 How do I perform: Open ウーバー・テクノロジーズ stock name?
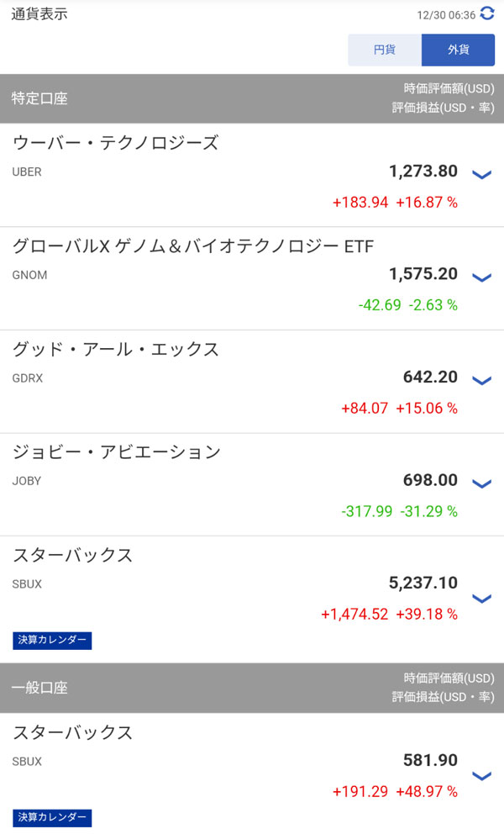115,143
